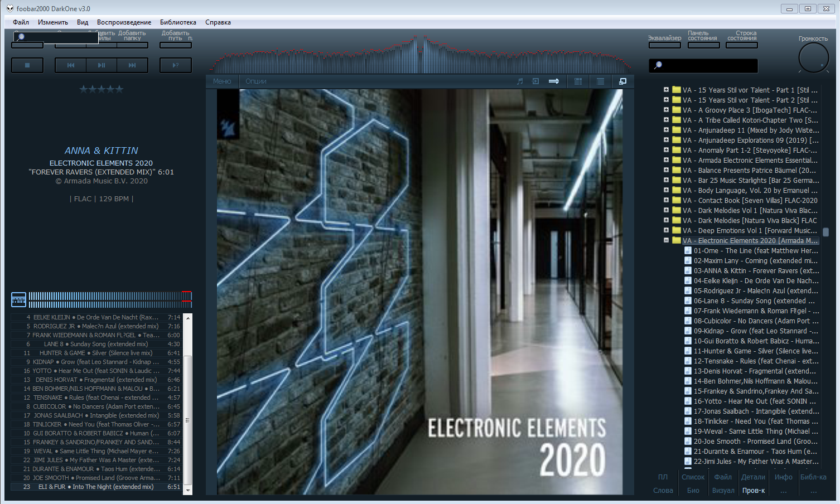Open the Библиотека menu
The width and height of the screenshot is (840, 504).
178,22
